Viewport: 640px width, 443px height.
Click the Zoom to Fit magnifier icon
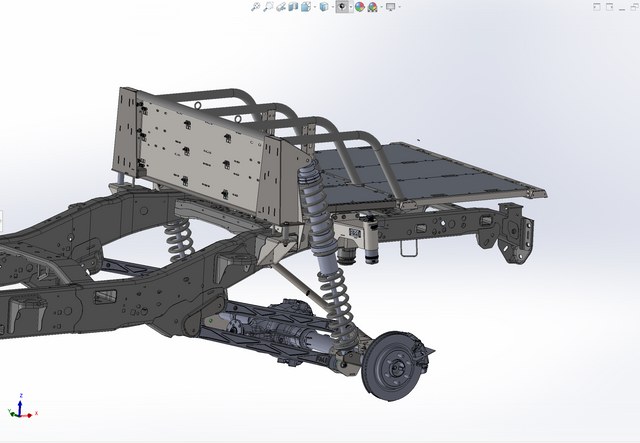pos(255,6)
